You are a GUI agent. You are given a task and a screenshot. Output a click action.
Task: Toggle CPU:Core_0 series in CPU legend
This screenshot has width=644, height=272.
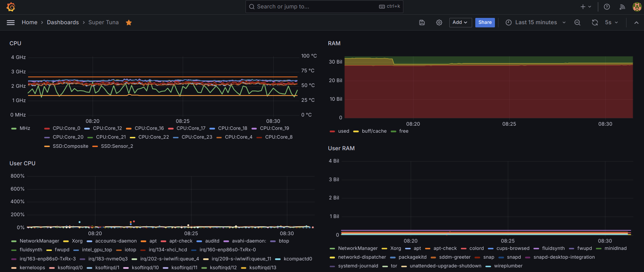[66, 128]
